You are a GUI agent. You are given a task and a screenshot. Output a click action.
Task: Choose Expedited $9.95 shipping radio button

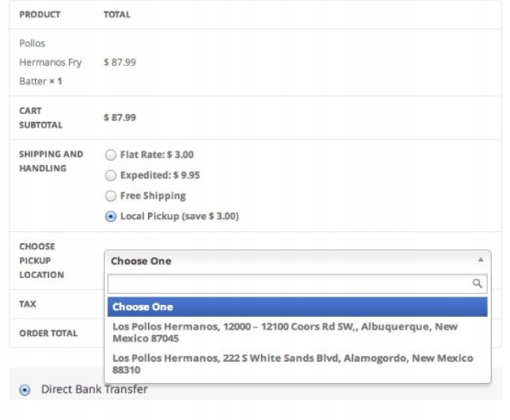click(112, 175)
